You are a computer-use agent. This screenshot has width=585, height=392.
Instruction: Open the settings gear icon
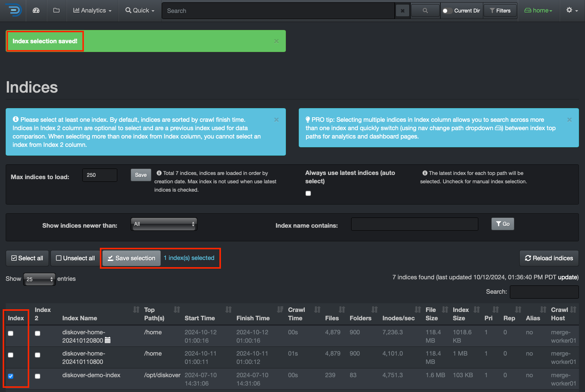[570, 10]
